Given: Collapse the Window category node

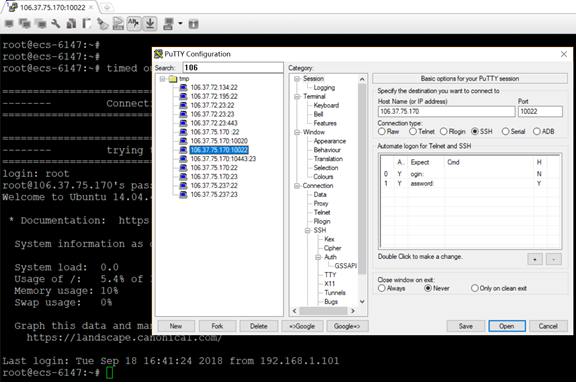Looking at the screenshot, I should 297,132.
